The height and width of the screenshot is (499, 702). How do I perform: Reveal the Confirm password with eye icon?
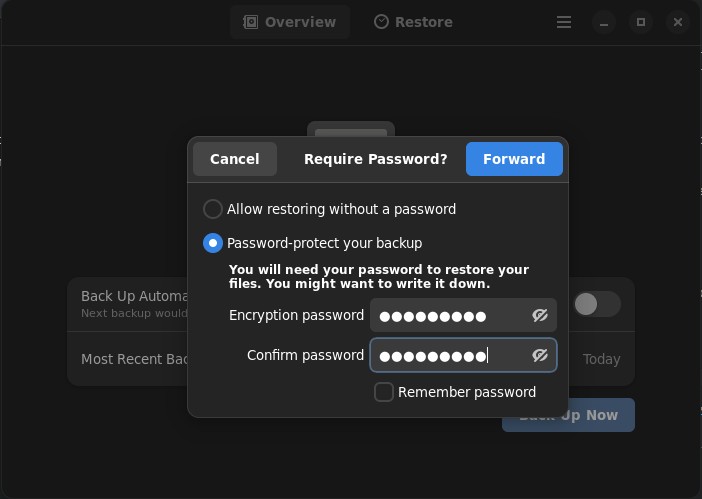tap(540, 355)
